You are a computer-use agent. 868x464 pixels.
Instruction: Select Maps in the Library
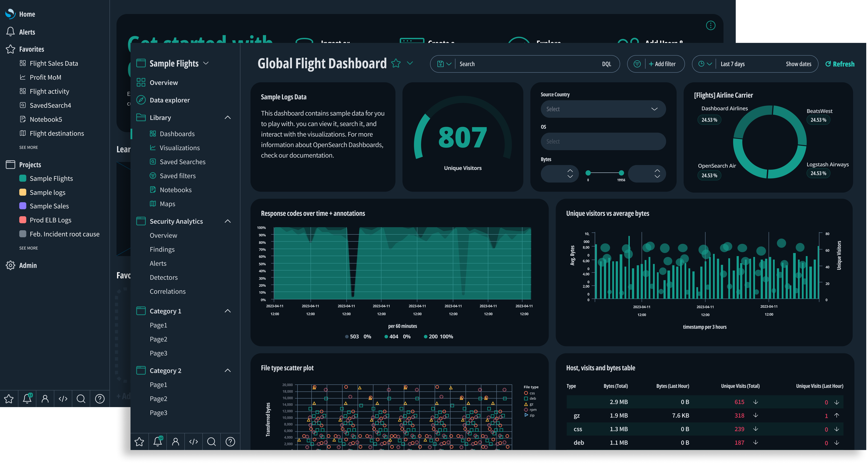[167, 204]
